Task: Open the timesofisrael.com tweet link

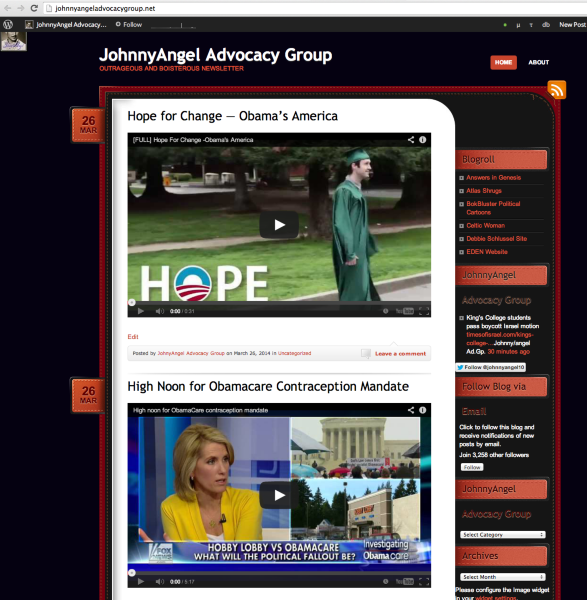Action: click(x=499, y=339)
